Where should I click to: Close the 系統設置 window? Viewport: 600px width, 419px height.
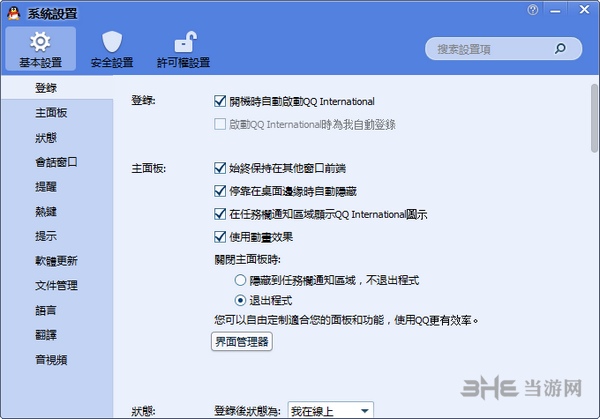(x=584, y=10)
